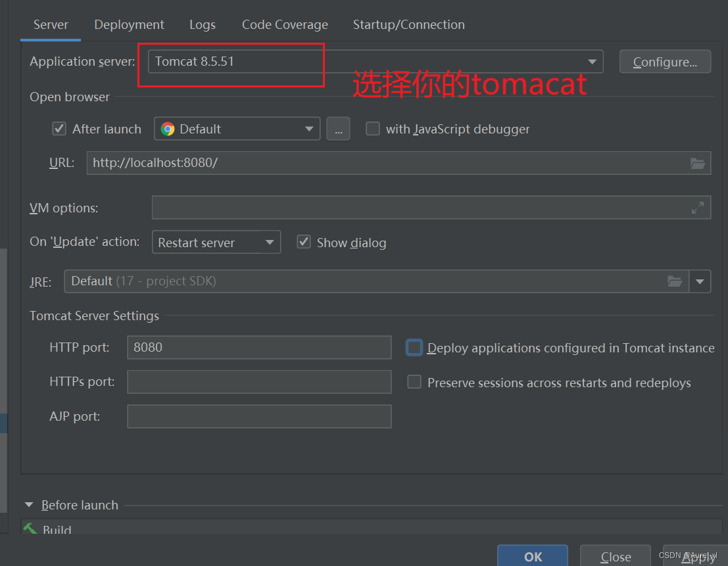Click the AJP port field
This screenshot has width=728, height=566.
tap(259, 416)
